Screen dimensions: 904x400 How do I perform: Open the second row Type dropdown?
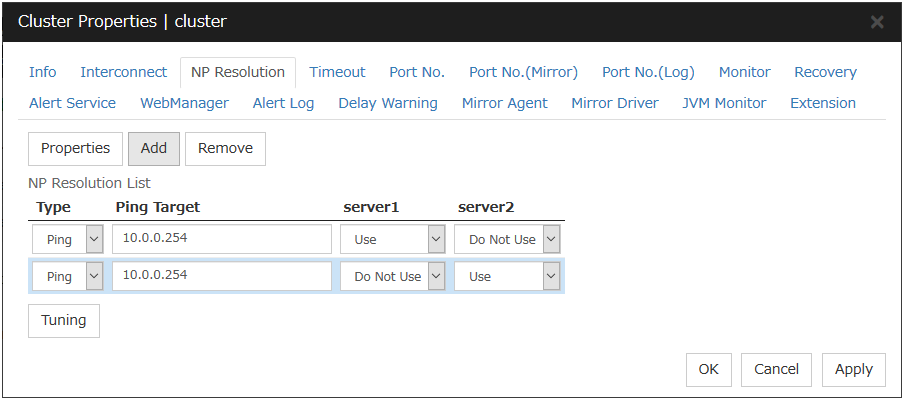(67, 277)
